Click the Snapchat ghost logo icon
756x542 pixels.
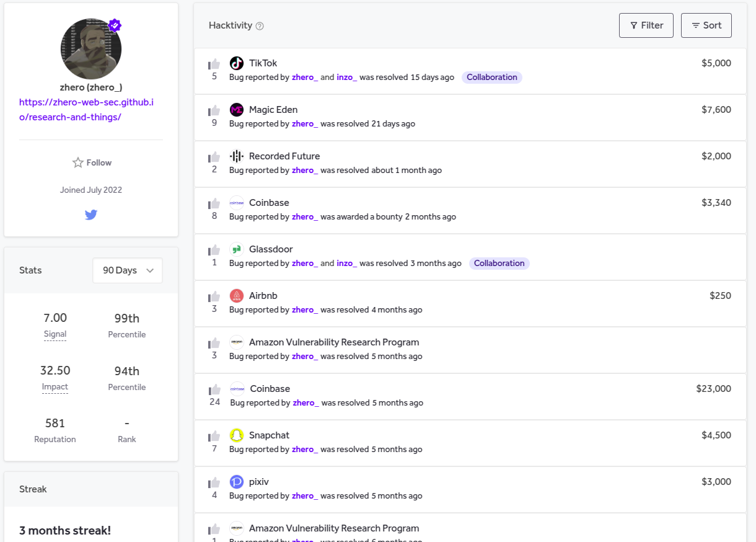point(237,435)
